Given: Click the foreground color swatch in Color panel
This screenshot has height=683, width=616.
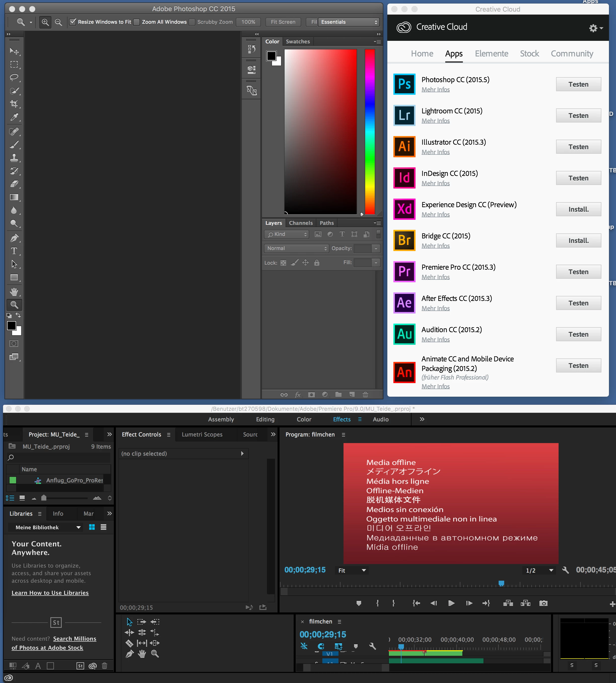Looking at the screenshot, I should [x=271, y=56].
